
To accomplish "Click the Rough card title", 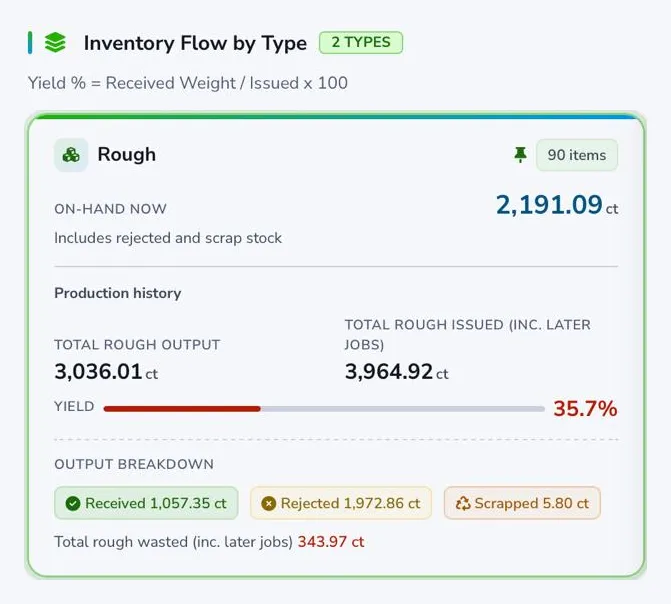I will point(127,155).
